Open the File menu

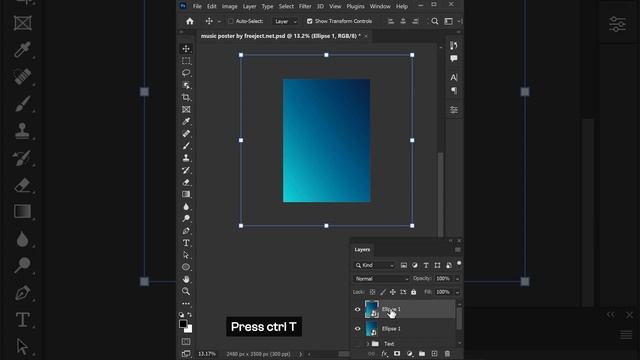click(x=197, y=6)
